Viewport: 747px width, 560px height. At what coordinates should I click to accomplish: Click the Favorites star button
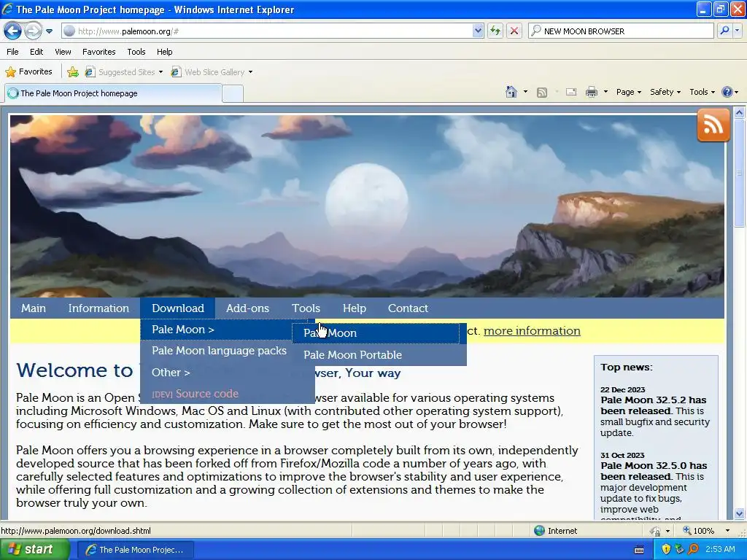[x=28, y=72]
